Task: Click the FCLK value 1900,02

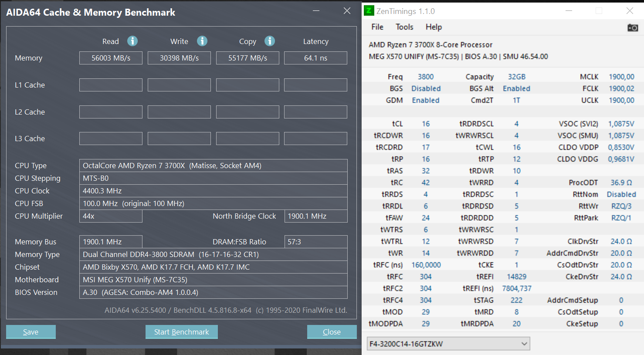Action: click(x=621, y=88)
